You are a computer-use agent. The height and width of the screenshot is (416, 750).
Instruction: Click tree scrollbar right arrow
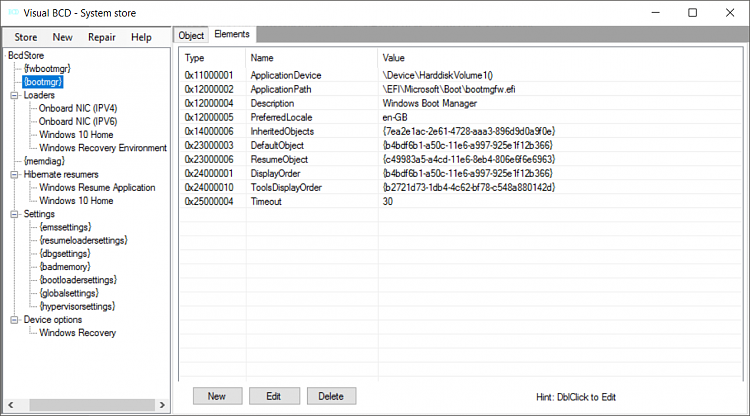click(x=162, y=405)
